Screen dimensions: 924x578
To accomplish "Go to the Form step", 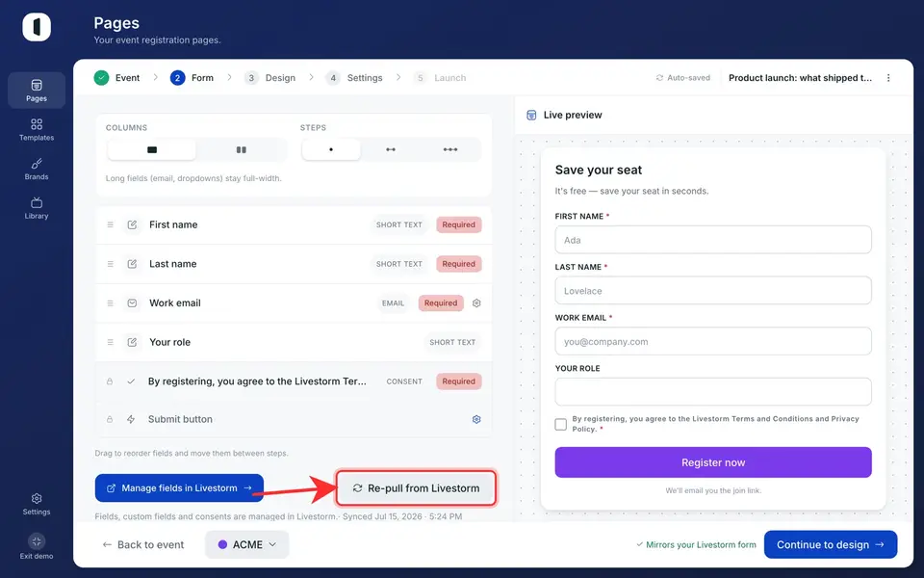I will [192, 78].
